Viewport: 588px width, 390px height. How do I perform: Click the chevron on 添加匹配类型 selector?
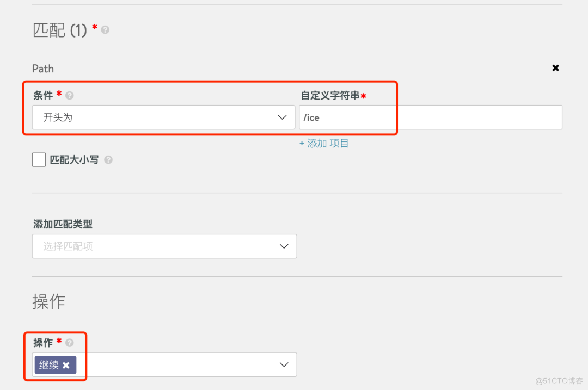click(x=284, y=246)
